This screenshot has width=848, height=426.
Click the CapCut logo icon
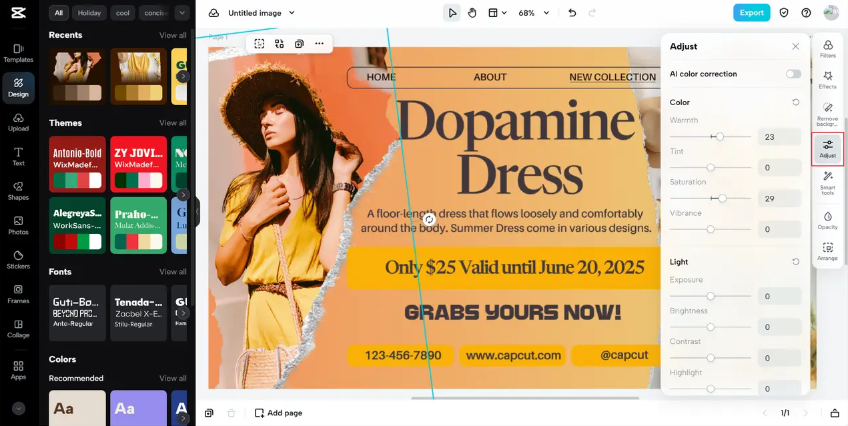point(18,12)
